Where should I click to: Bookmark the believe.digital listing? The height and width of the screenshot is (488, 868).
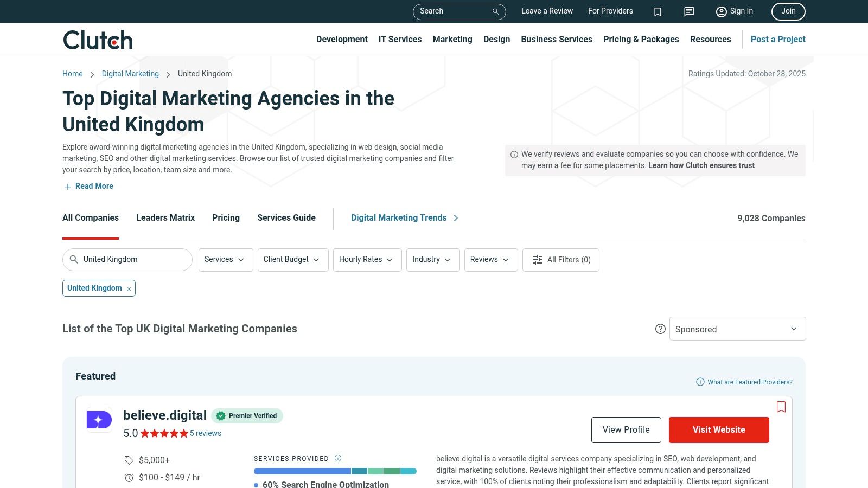click(x=781, y=407)
